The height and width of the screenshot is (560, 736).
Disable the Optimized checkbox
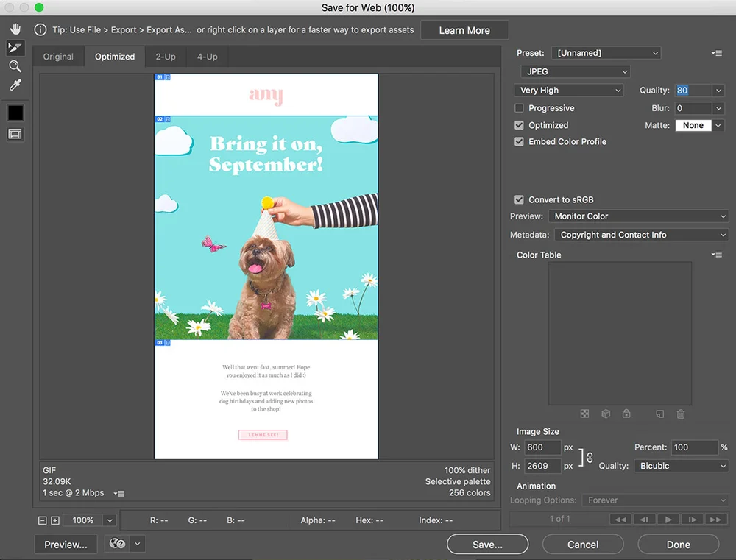tap(520, 125)
